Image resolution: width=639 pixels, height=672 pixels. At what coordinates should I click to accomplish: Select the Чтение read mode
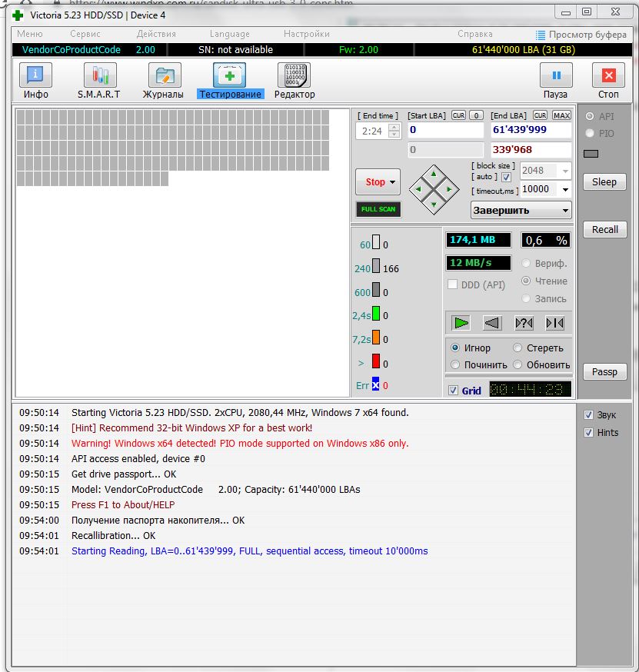tap(526, 281)
